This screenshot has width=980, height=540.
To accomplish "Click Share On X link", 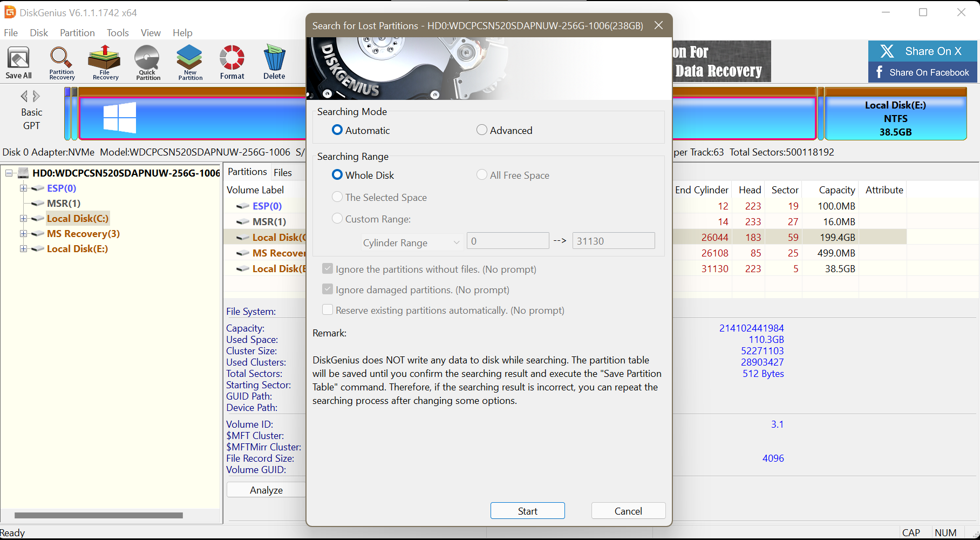I will pos(923,51).
